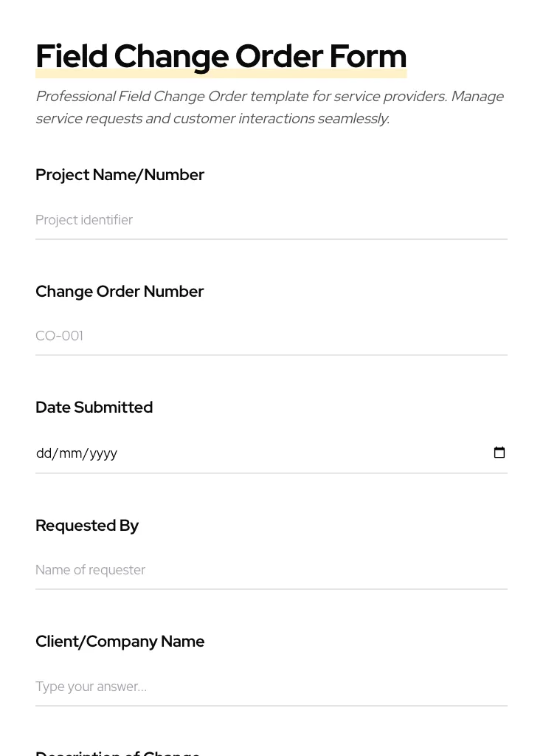Screen dimensions: 543x756
Task: Select the day 'dd' date segment
Action: [44, 453]
